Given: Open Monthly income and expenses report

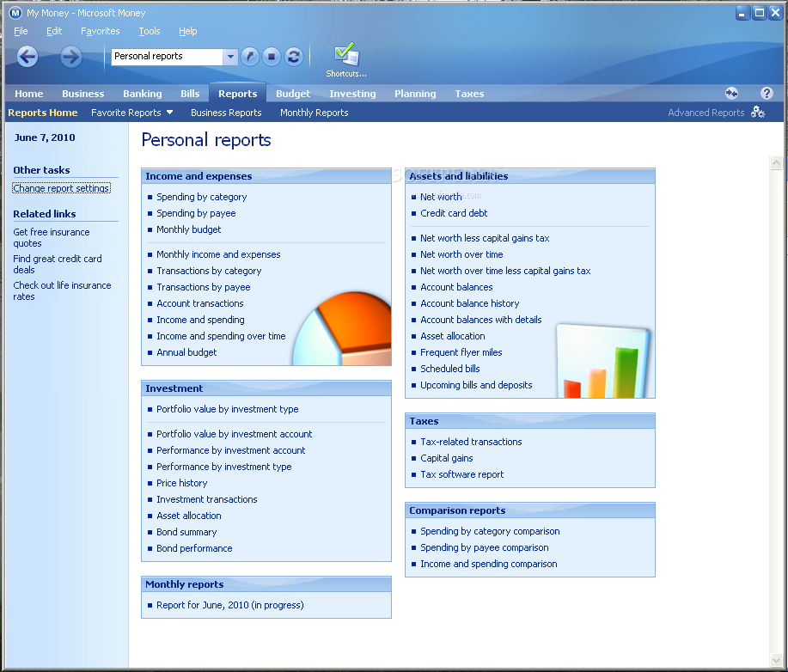Looking at the screenshot, I should 218,254.
